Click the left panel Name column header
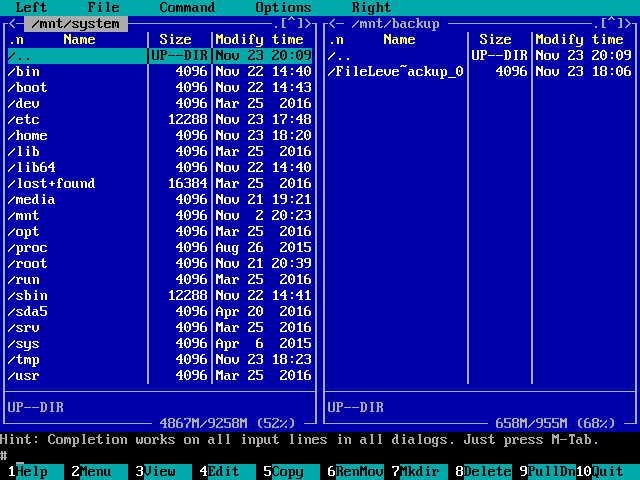The image size is (640, 480). click(79, 40)
